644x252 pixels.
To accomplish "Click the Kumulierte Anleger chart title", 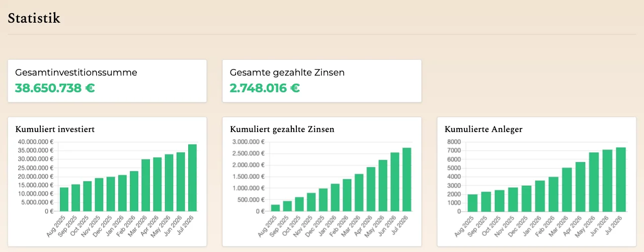I will (x=484, y=130).
